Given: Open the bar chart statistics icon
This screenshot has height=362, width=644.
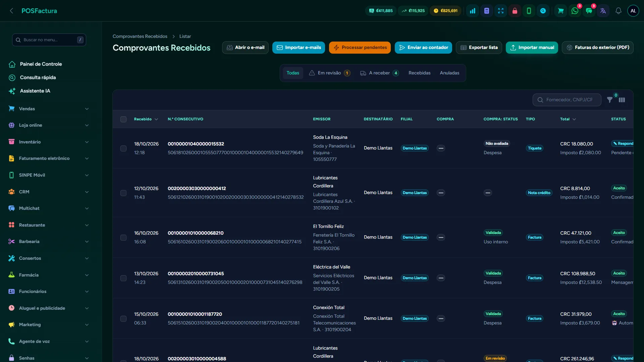Looking at the screenshot, I should point(473,11).
